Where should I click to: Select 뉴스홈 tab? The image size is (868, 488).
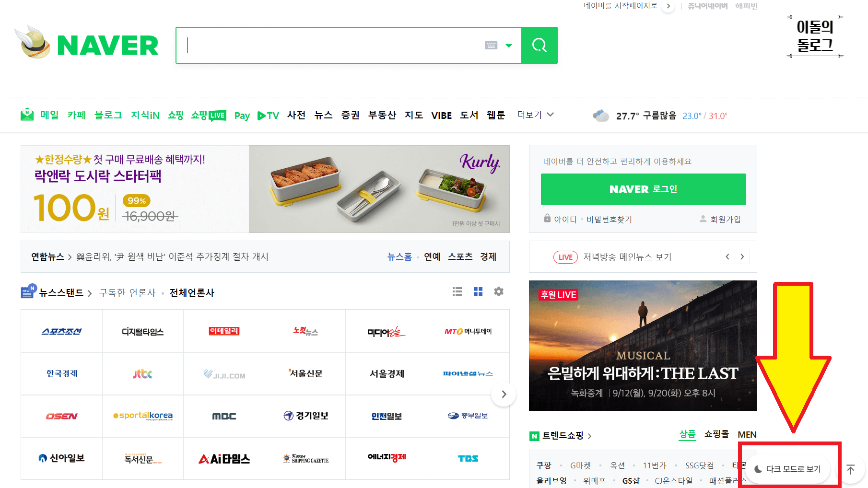click(400, 256)
